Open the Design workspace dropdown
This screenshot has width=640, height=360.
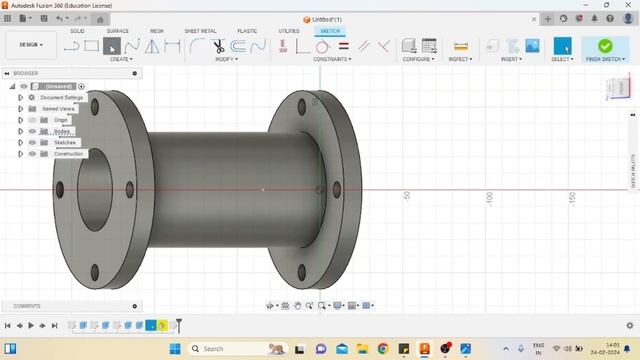pos(31,45)
